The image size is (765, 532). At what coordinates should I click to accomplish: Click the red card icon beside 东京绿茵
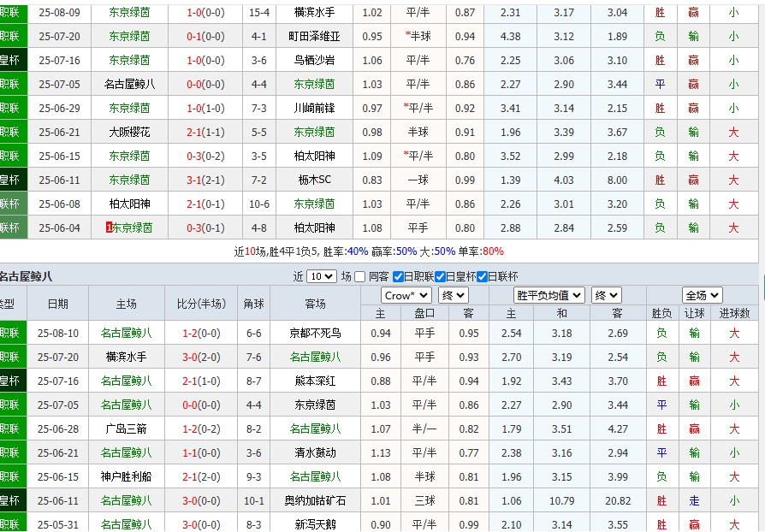(108, 228)
